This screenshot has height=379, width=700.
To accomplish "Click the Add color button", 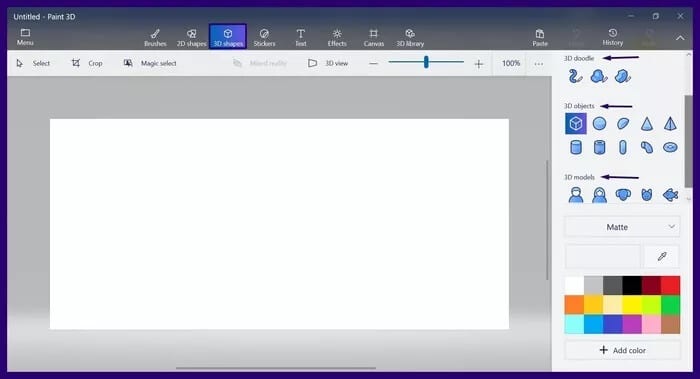I will (622, 350).
